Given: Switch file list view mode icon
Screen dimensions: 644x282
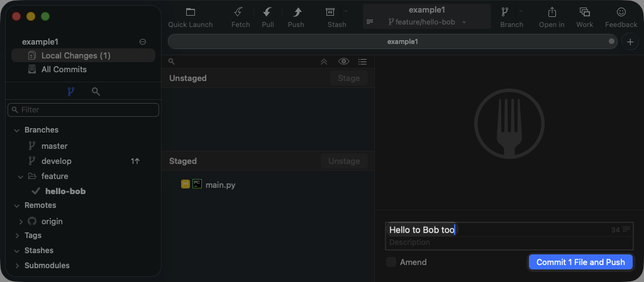Looking at the screenshot, I should pos(362,62).
